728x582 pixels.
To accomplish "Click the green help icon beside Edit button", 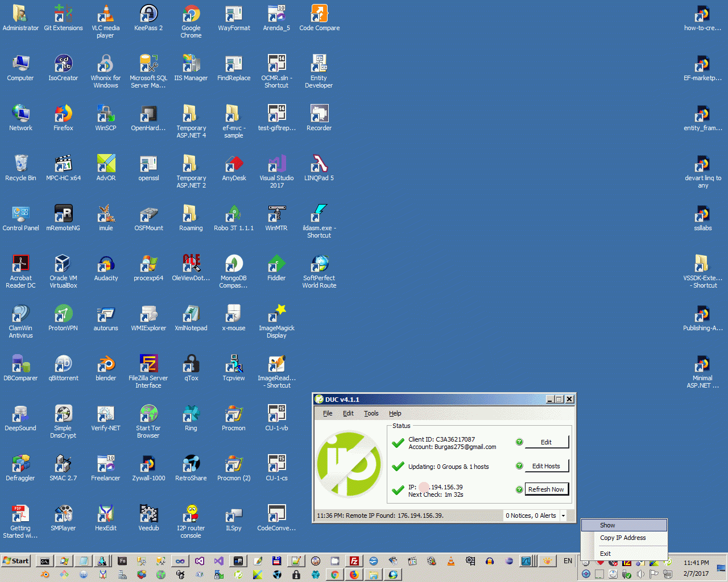I will [519, 442].
